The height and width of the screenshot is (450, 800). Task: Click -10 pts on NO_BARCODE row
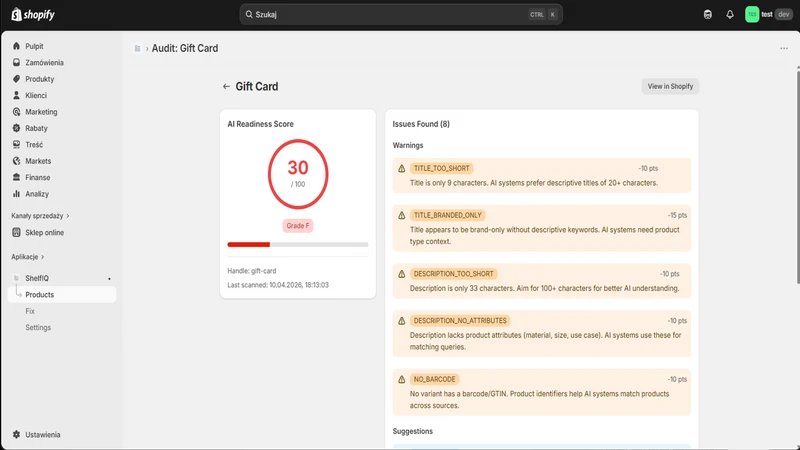click(x=677, y=380)
